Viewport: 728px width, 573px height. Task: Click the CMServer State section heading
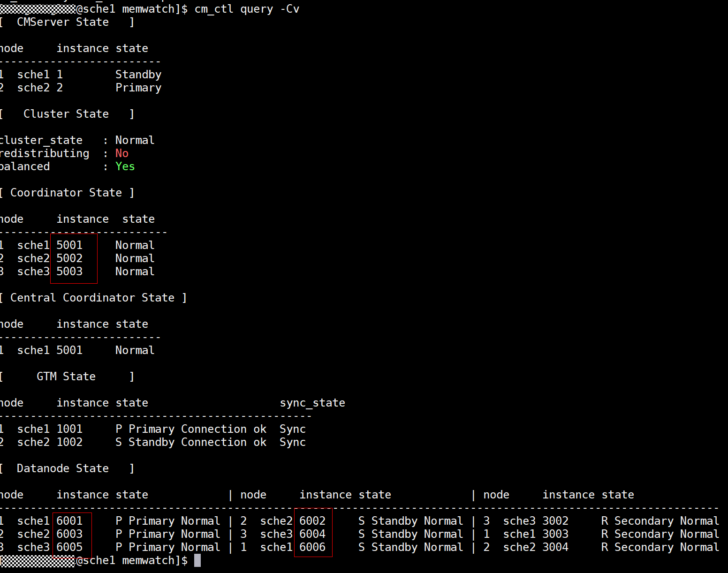pyautogui.click(x=63, y=22)
